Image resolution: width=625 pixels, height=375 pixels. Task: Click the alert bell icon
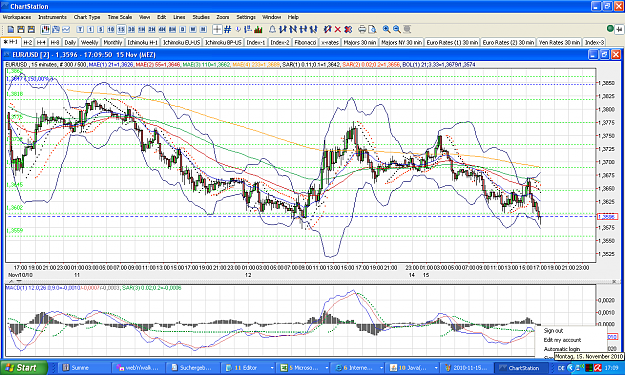point(273,29)
